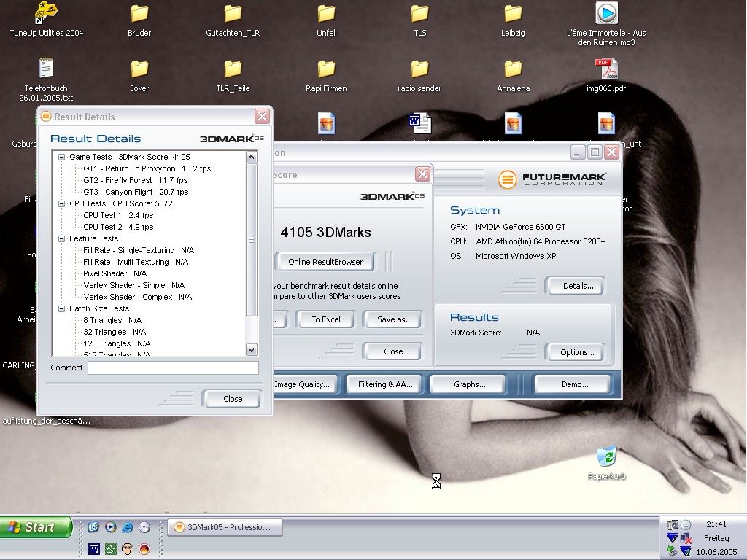This screenshot has height=560, width=747.
Task: Select GT2 - Firefly Forest row
Action: pyautogui.click(x=135, y=180)
